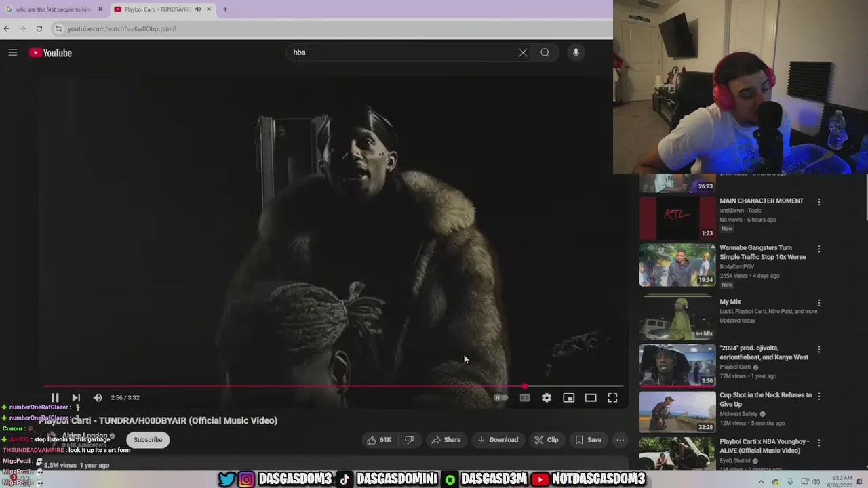Open options menu for My Mix
The width and height of the screenshot is (868, 488).
pyautogui.click(x=819, y=303)
